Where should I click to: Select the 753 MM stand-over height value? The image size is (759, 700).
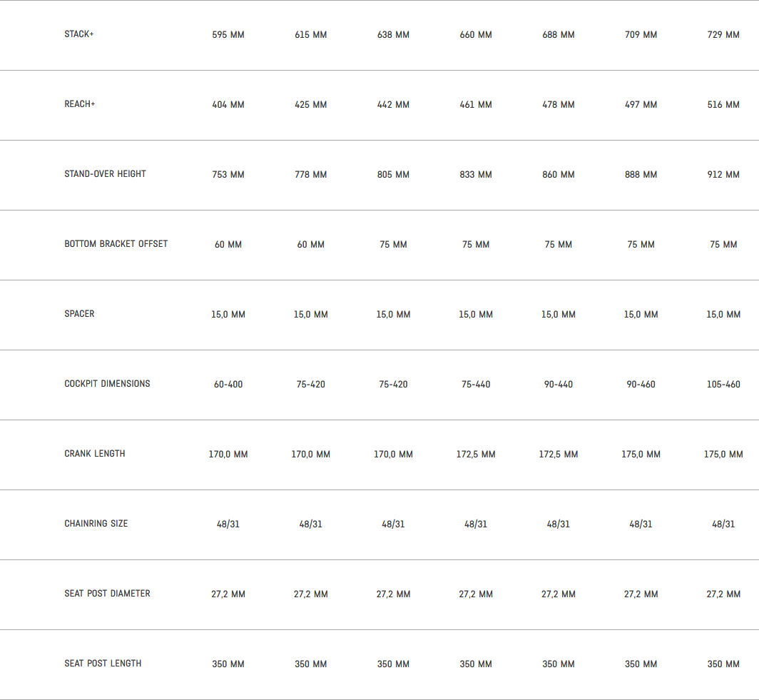pos(228,175)
